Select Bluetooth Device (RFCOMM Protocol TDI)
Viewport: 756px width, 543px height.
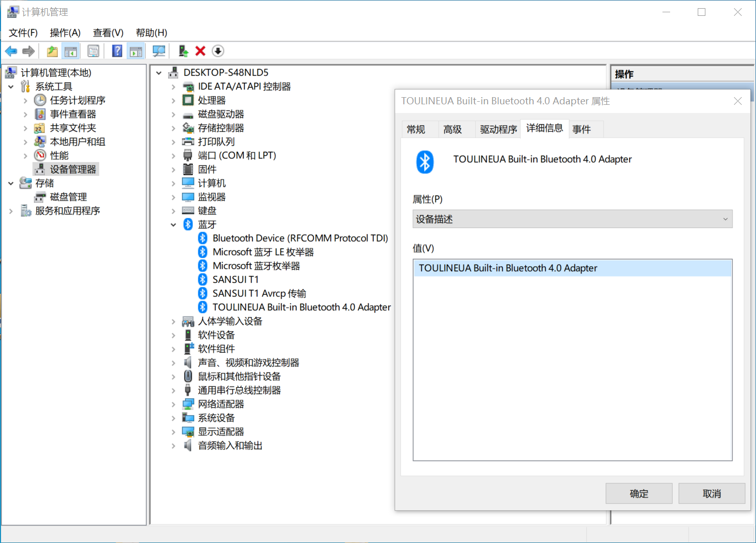coord(300,238)
